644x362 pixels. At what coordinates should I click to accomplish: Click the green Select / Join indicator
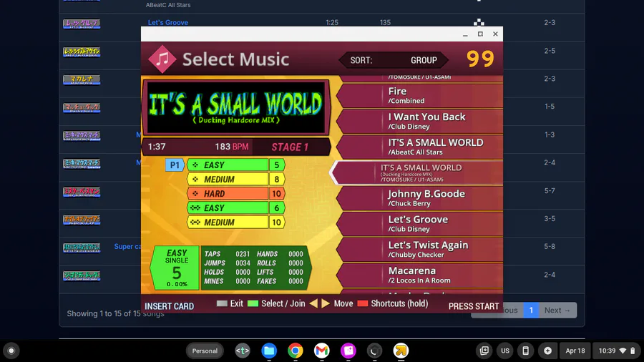click(253, 304)
